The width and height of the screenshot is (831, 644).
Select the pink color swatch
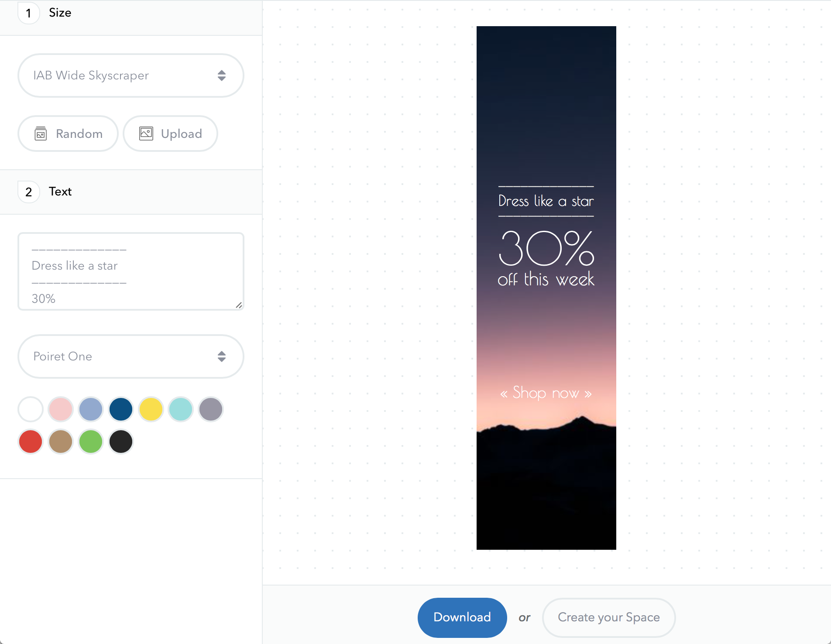(61, 409)
